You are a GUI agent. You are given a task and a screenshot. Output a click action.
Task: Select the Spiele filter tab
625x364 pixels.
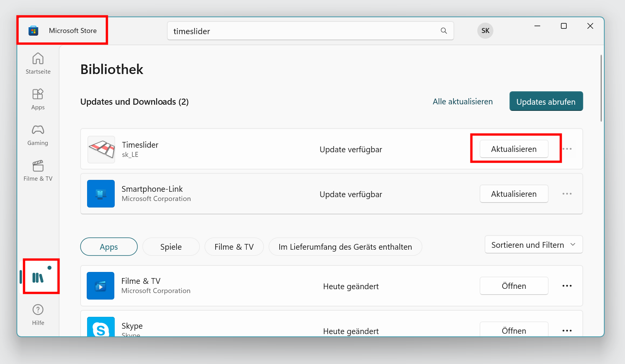pos(171,247)
